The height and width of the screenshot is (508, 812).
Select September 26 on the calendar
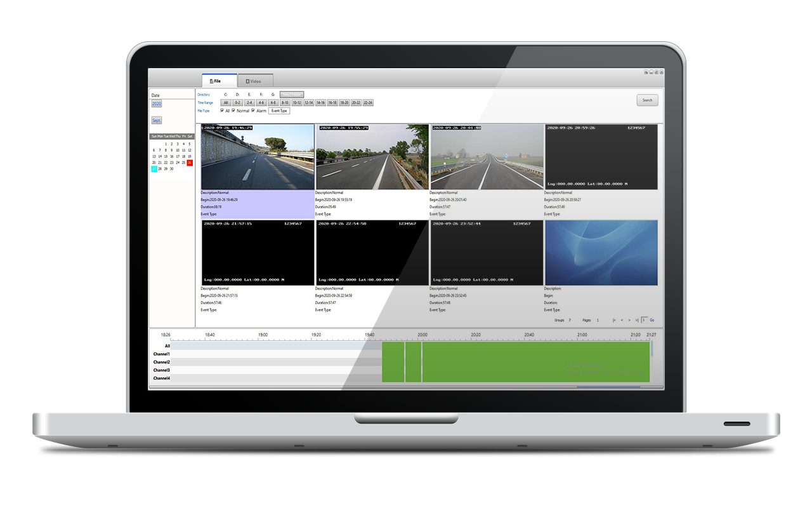pos(189,163)
